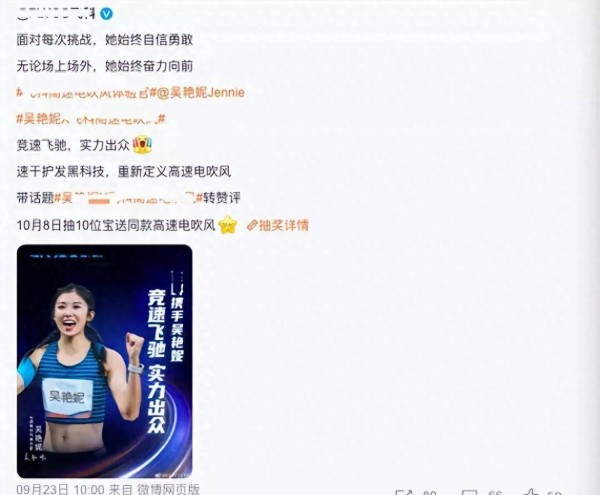Click the link chain icon before 抽奖详情
This screenshot has height=495, width=600.
click(x=252, y=225)
